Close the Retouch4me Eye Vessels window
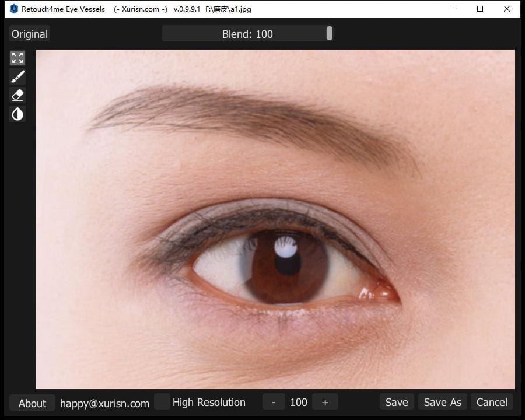 click(506, 9)
